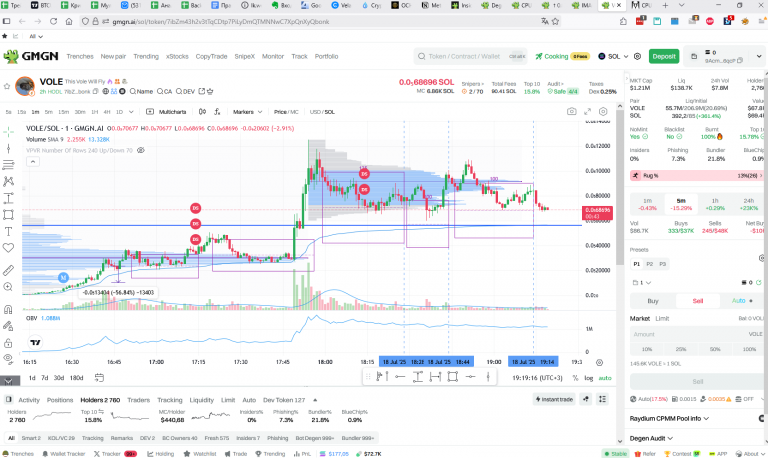Toggle the auto scale option
Viewport: 768px width, 458px height.
pos(605,378)
